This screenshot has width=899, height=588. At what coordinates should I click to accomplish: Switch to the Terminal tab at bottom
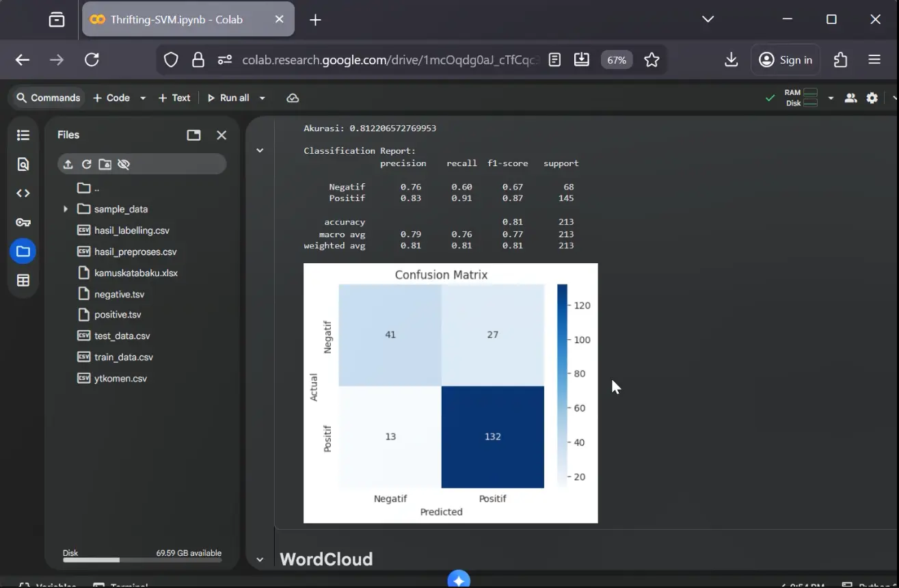tap(127, 585)
